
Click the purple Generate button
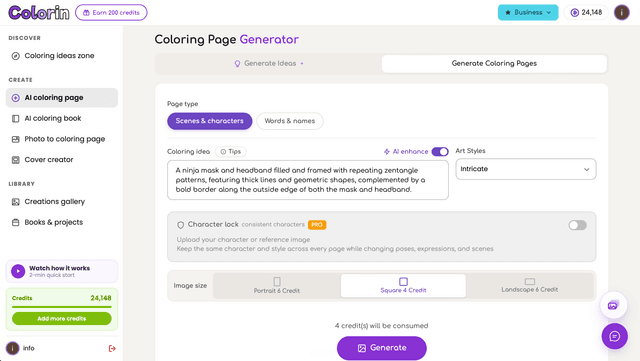[382, 348]
